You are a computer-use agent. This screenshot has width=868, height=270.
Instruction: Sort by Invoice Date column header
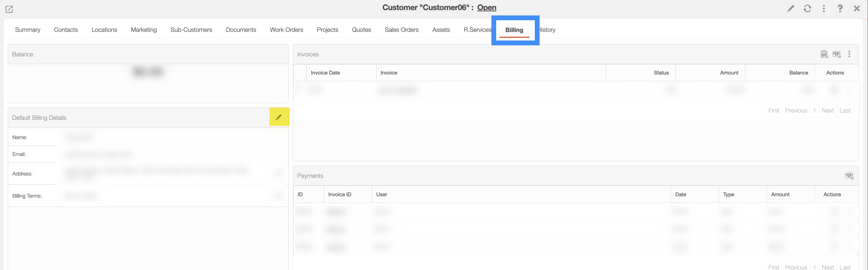(x=325, y=73)
